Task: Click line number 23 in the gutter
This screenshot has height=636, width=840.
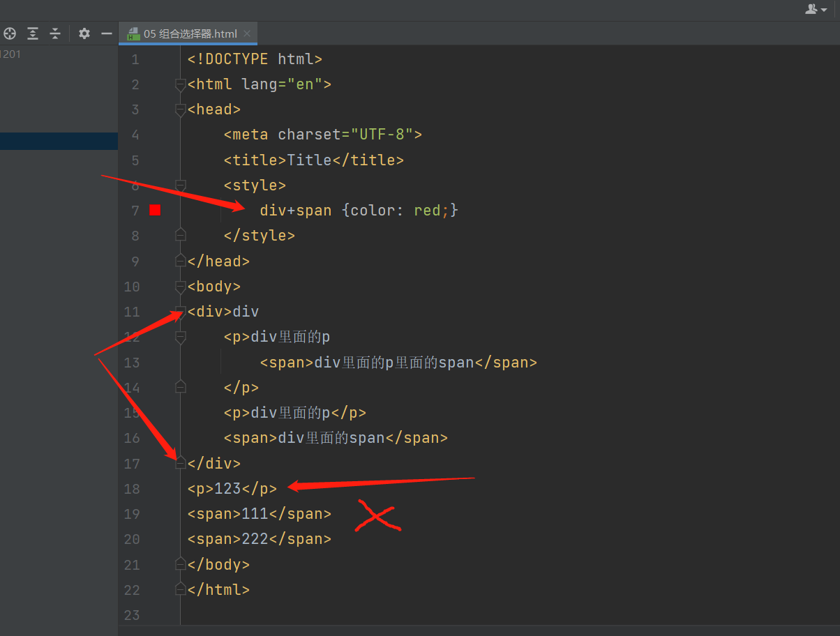Action: point(132,615)
